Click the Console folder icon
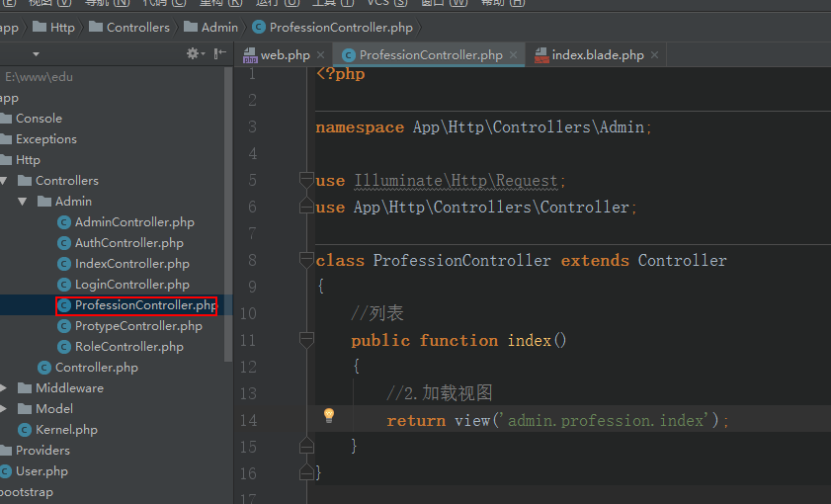 click(x=5, y=119)
